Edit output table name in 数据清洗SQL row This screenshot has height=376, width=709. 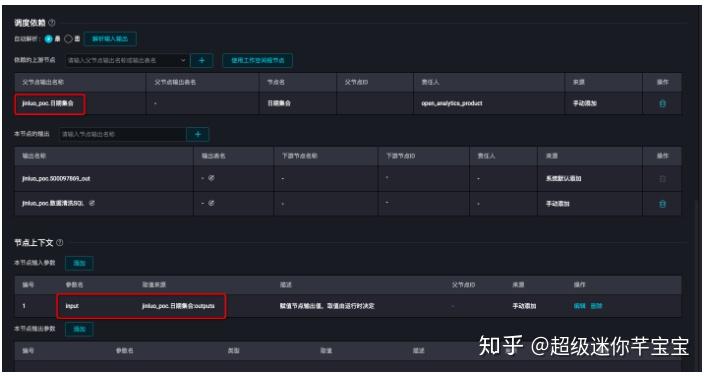pyautogui.click(x=211, y=203)
